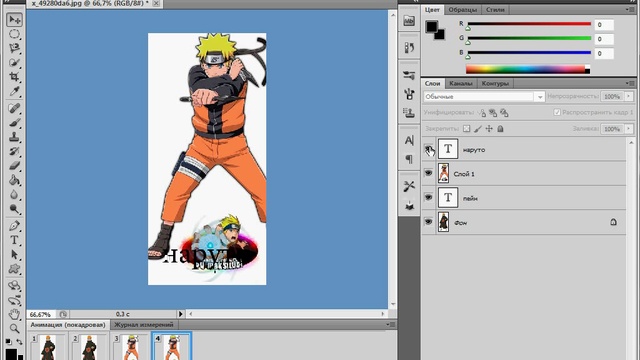Select the Eyedropper tool
The image size is (640, 360).
[x=14, y=91]
